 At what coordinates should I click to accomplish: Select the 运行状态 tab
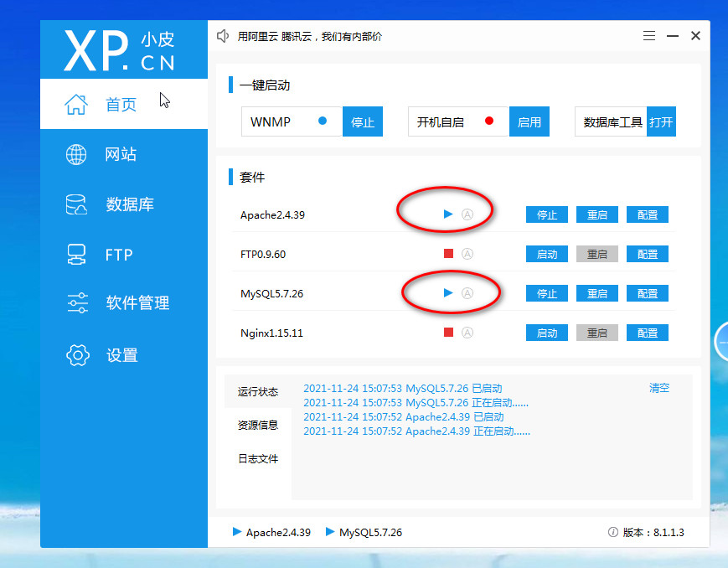(x=258, y=391)
